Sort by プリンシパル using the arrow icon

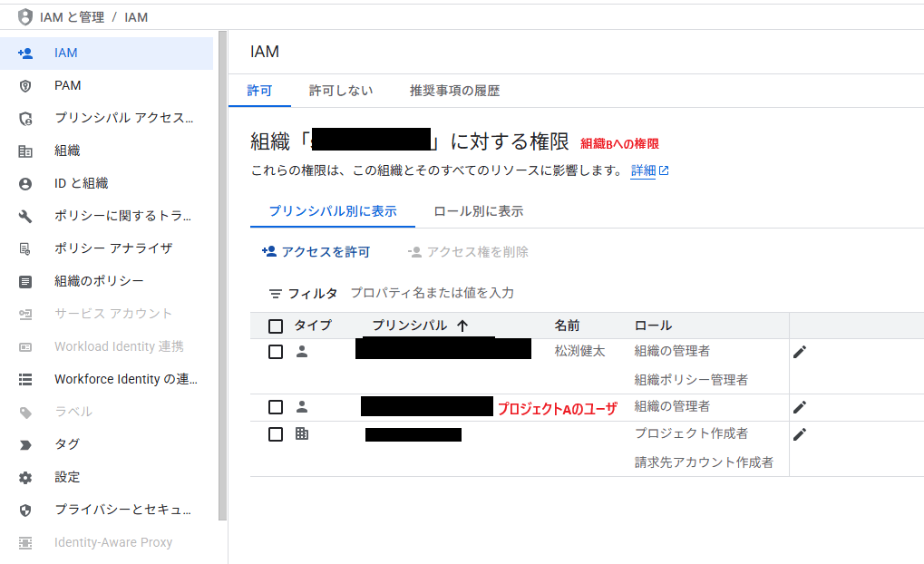(x=462, y=326)
